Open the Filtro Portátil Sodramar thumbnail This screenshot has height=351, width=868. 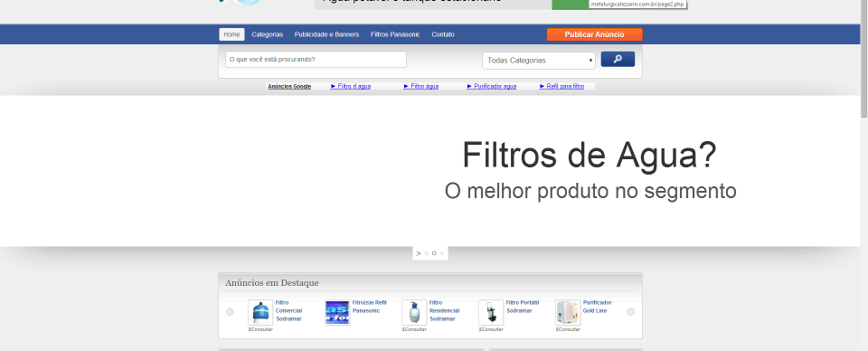coord(491,312)
